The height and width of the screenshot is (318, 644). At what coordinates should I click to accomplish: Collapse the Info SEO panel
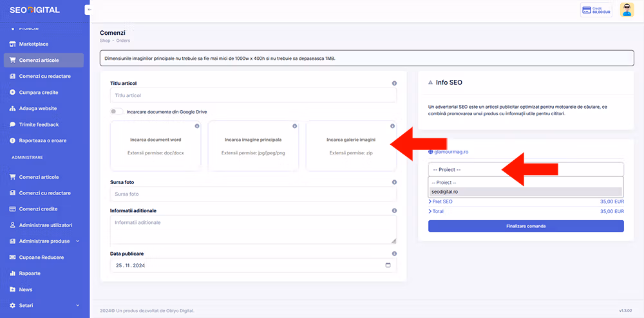tap(430, 83)
